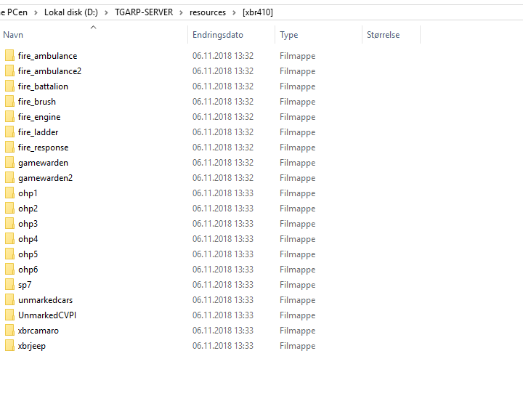Select the fire_ambulance folder name

pos(48,56)
